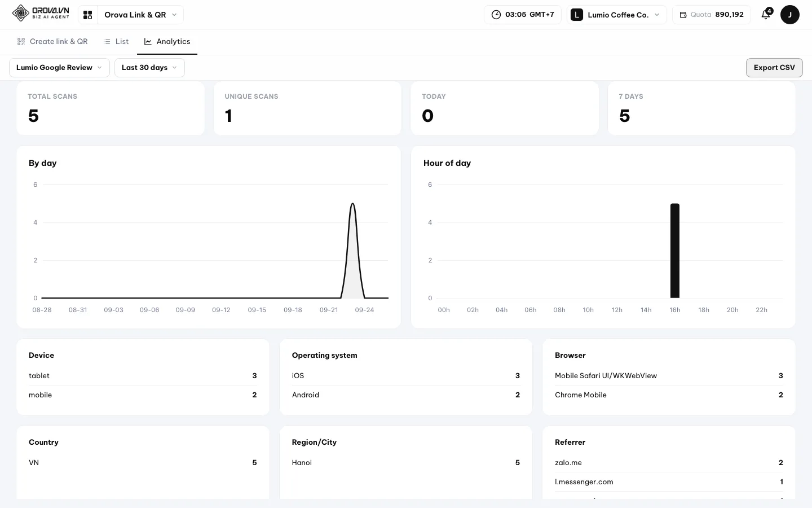
Task: Click the Referrer panel heading
Action: point(570,443)
